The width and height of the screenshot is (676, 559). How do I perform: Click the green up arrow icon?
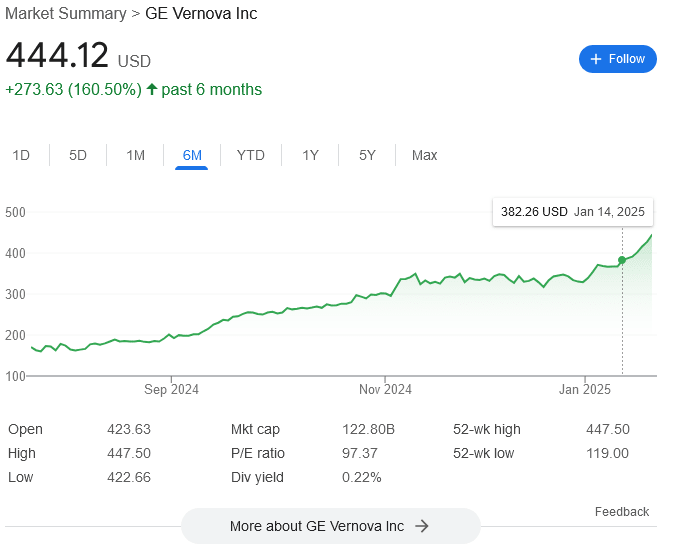[152, 89]
